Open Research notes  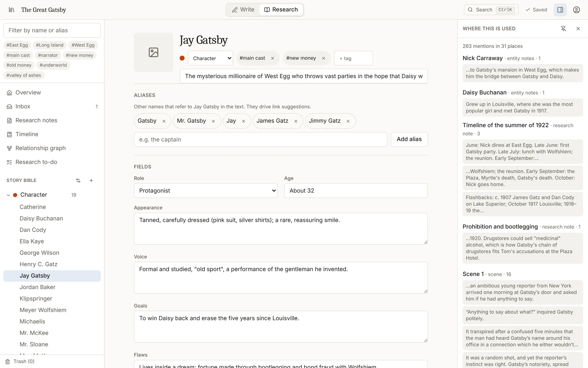pyautogui.click(x=52, y=120)
